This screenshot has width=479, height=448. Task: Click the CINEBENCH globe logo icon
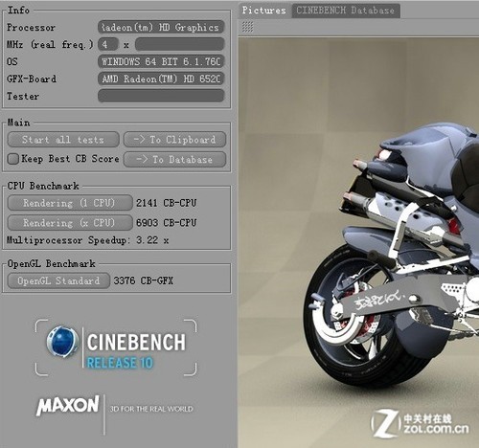tap(62, 341)
